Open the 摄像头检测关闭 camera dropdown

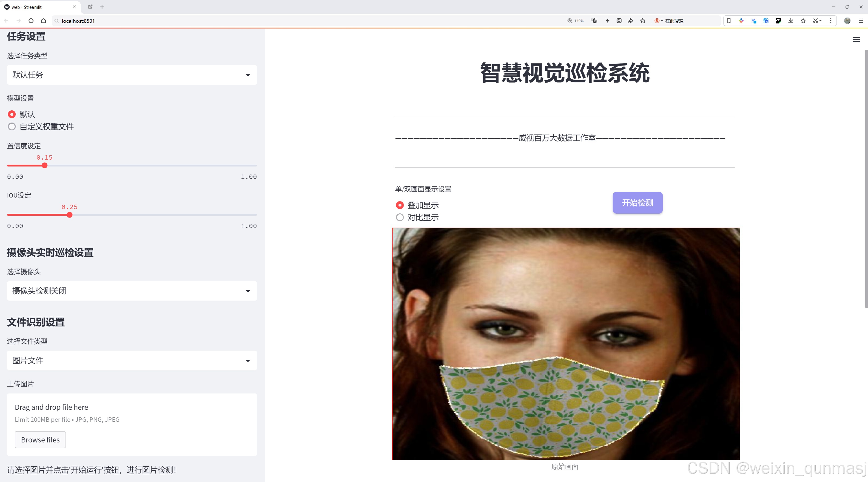132,291
